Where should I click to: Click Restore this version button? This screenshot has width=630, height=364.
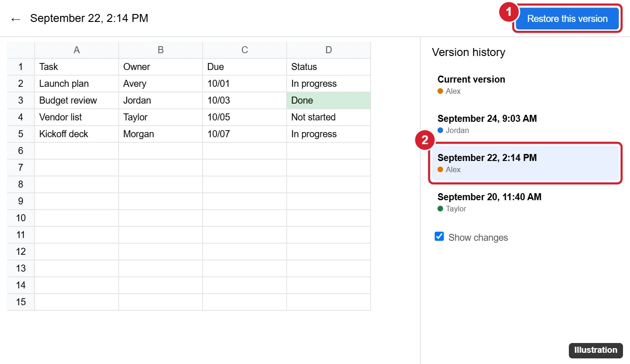567,19
